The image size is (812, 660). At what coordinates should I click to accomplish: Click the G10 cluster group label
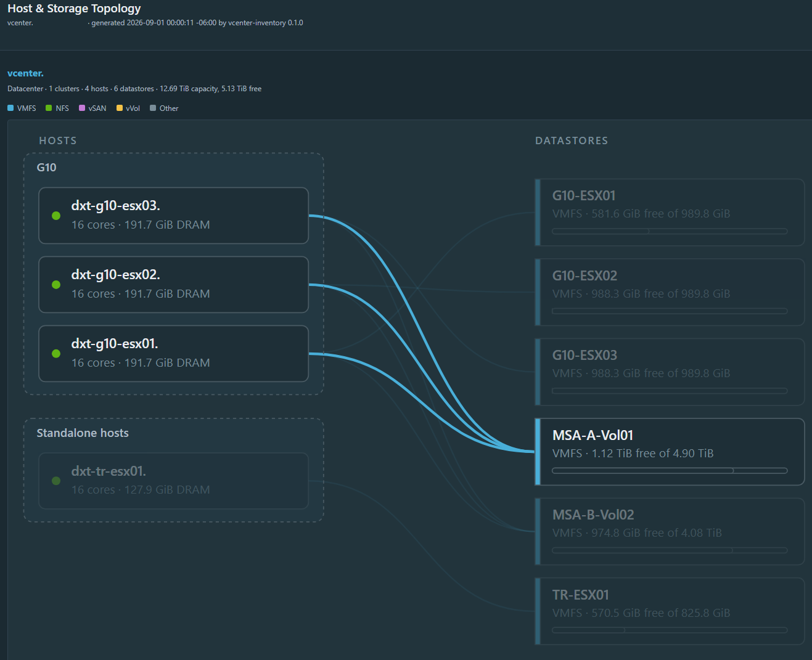[46, 168]
